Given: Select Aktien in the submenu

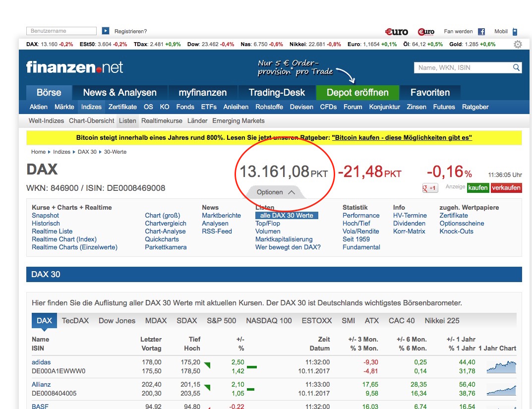Looking at the screenshot, I should pyautogui.click(x=39, y=107).
